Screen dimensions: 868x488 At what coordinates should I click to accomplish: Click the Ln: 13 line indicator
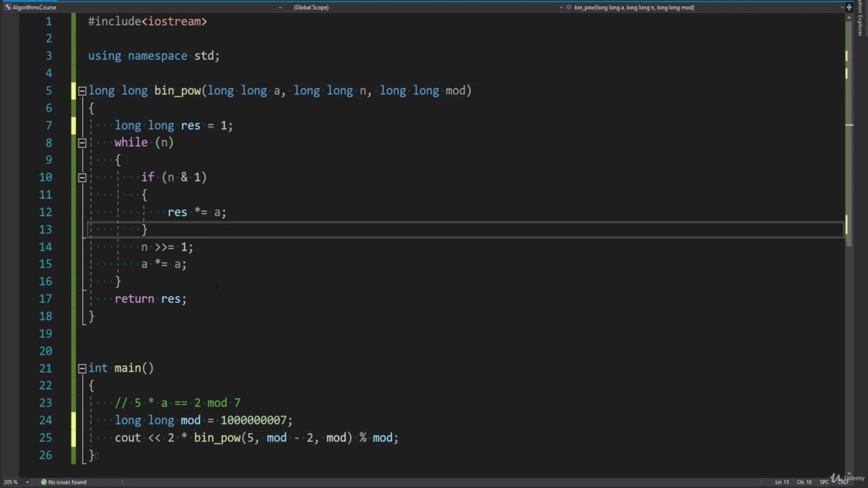click(782, 482)
